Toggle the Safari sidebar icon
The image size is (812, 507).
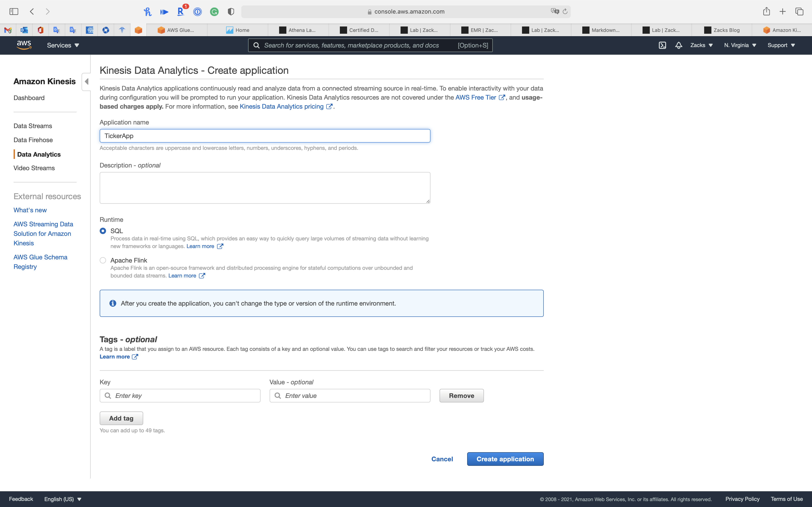[14, 12]
